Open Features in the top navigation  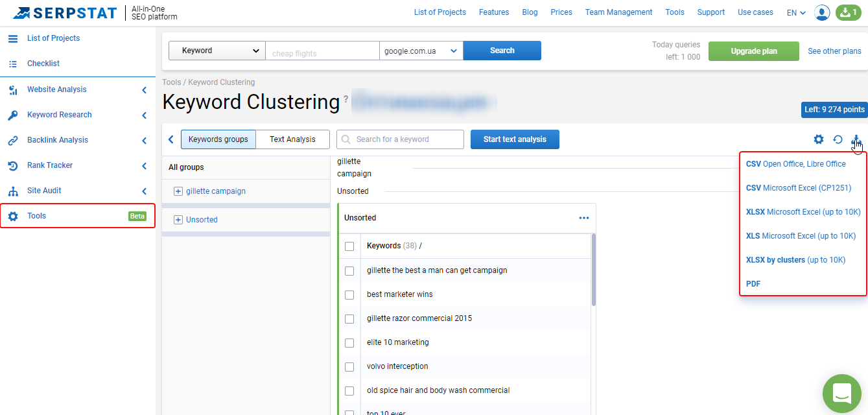[494, 12]
